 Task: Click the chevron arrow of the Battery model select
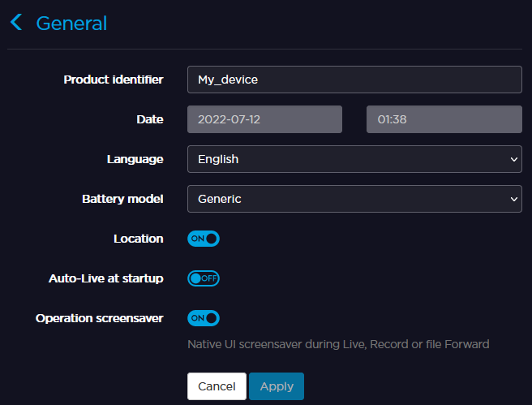(x=514, y=199)
